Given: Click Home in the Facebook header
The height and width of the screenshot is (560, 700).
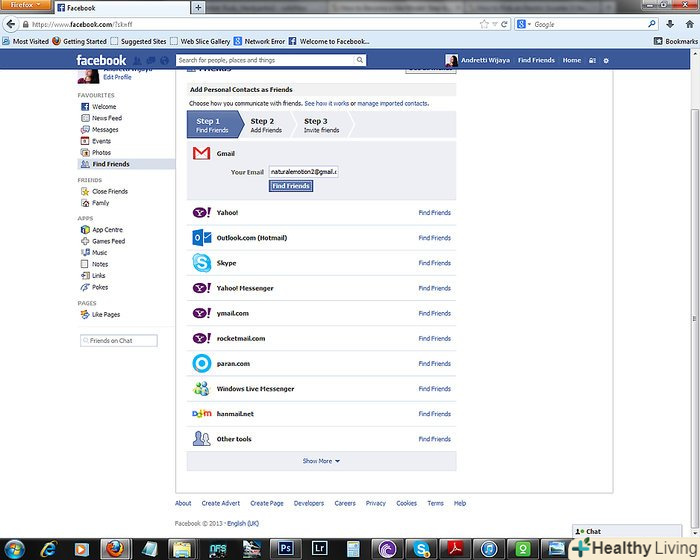Looking at the screenshot, I should tap(571, 60).
